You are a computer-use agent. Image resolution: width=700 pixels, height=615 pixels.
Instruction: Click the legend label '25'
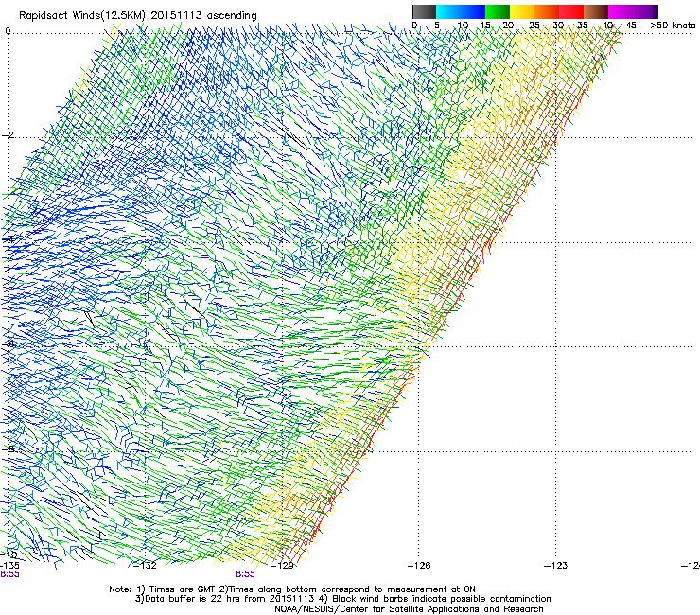(x=534, y=25)
